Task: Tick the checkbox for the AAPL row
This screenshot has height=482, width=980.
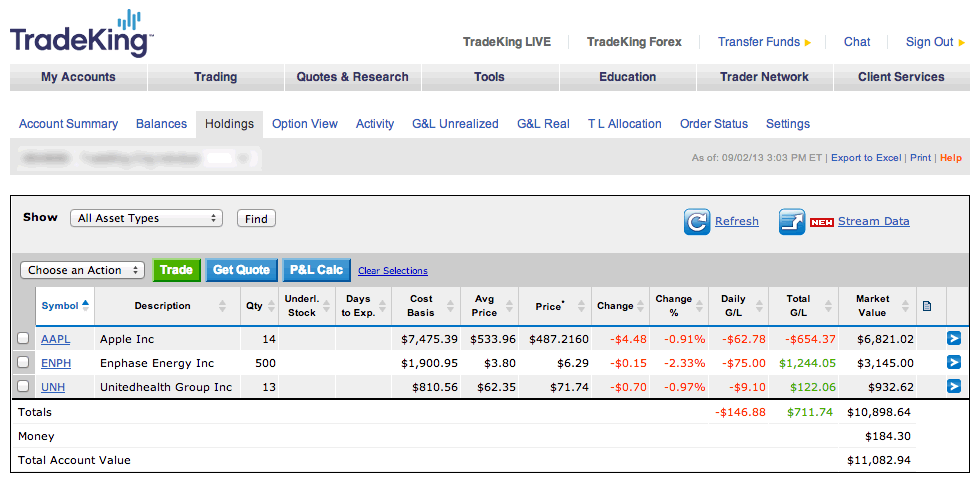Action: [23, 338]
